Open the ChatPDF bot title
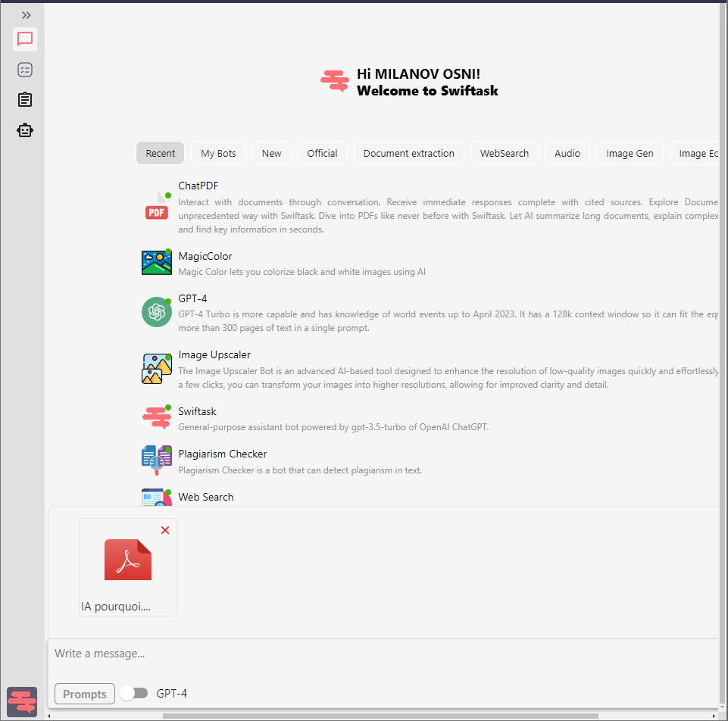This screenshot has width=728, height=721. (x=198, y=186)
